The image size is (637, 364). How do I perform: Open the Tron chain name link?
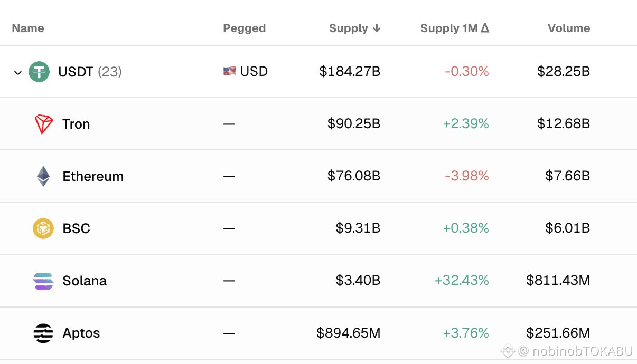(x=76, y=124)
